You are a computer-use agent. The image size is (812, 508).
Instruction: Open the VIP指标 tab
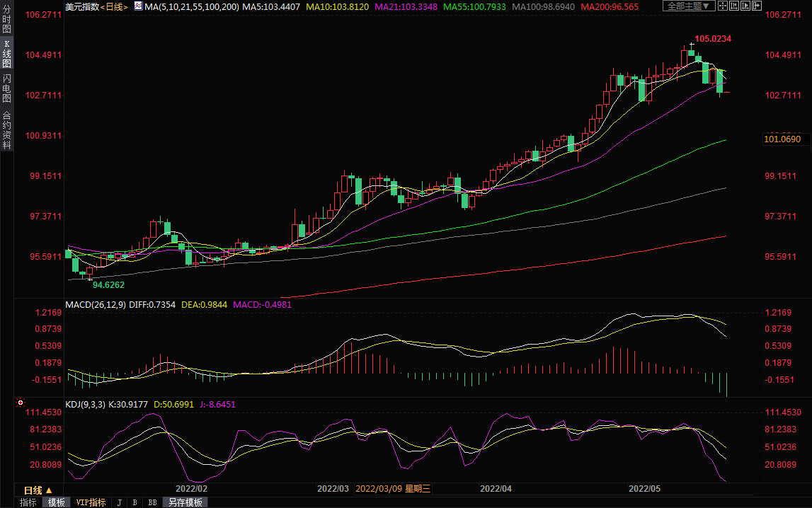(91, 502)
